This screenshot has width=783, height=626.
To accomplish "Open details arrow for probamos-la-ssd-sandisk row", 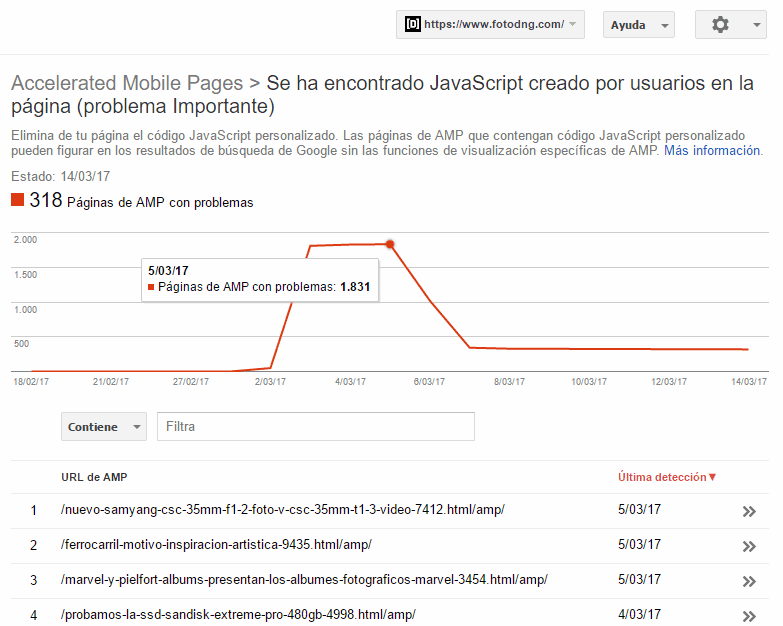I will click(x=749, y=616).
